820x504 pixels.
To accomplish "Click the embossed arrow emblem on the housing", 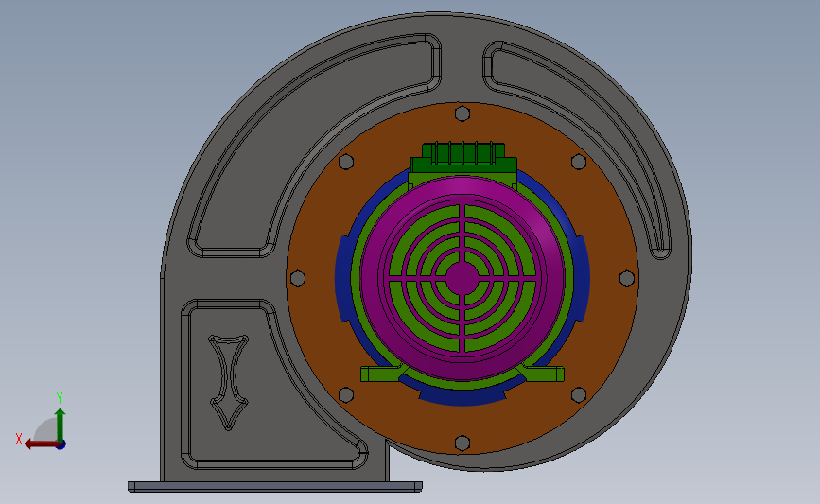I will tap(229, 382).
